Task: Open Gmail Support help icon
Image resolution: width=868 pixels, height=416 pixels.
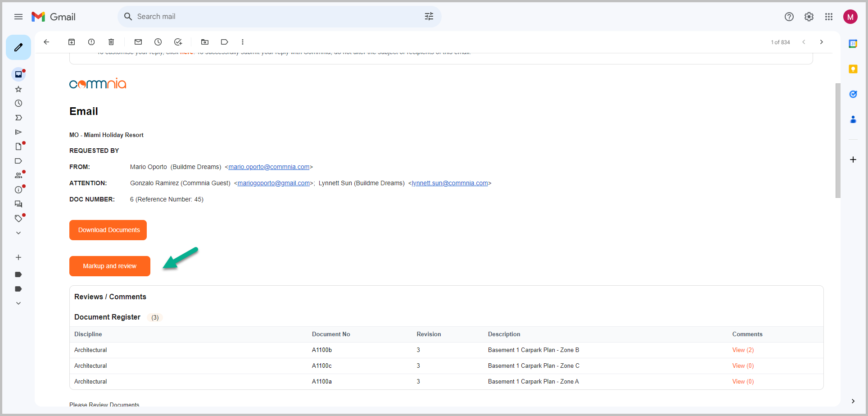Action: pos(789,17)
